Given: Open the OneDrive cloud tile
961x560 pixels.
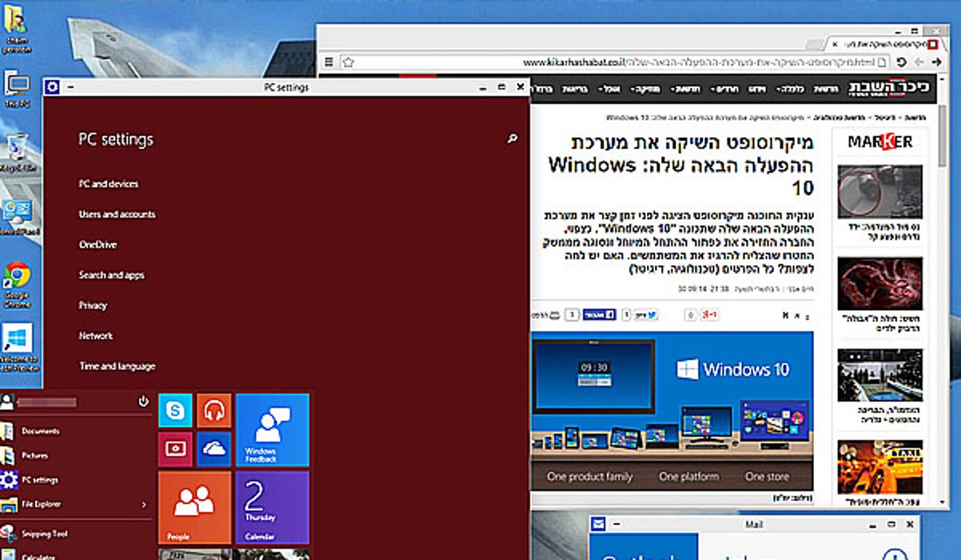Looking at the screenshot, I should (214, 449).
